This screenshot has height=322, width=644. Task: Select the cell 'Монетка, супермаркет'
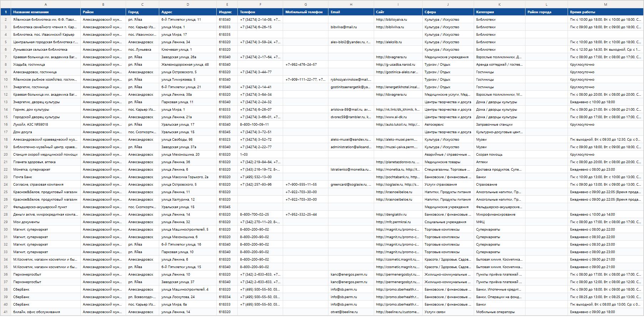(46, 170)
